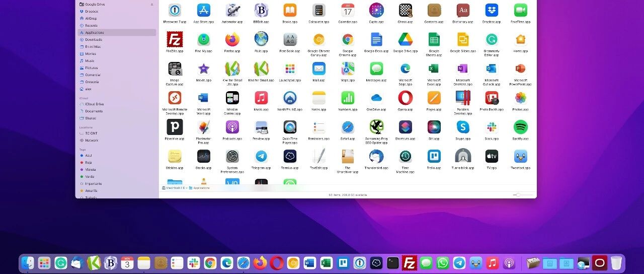Viewport: 644px width, 274px height.
Task: Select Calculator.app in Finder
Action: coord(319,10)
